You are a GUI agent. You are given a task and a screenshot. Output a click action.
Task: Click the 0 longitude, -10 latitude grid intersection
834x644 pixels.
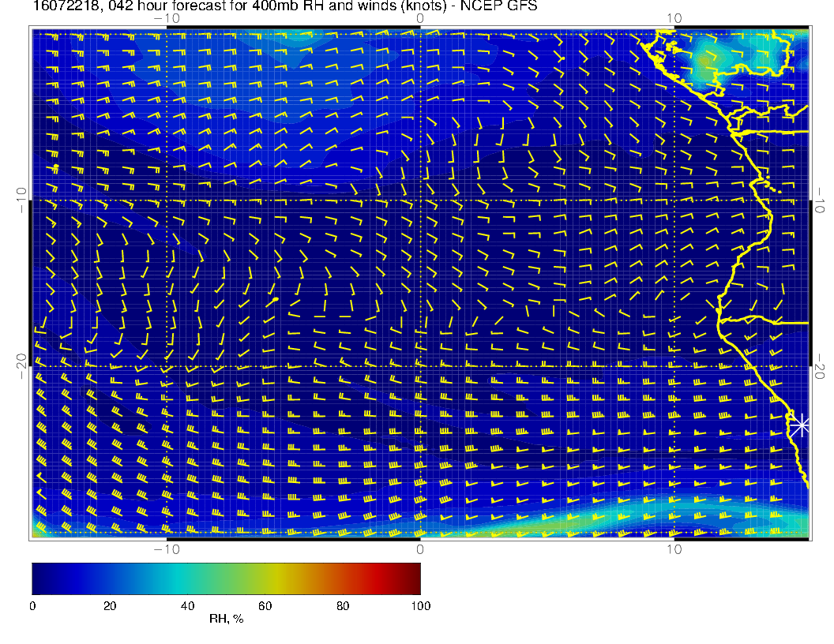pos(420,200)
